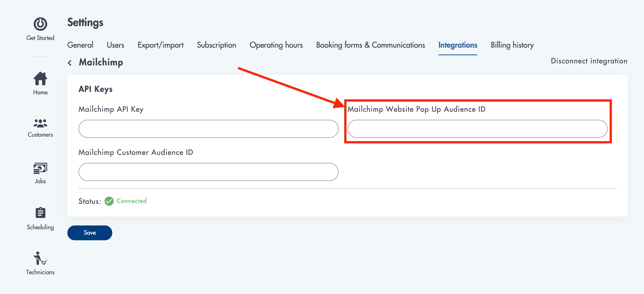Image resolution: width=644 pixels, height=294 pixels.
Task: Click the Technicians sidebar label
Action: [40, 272]
